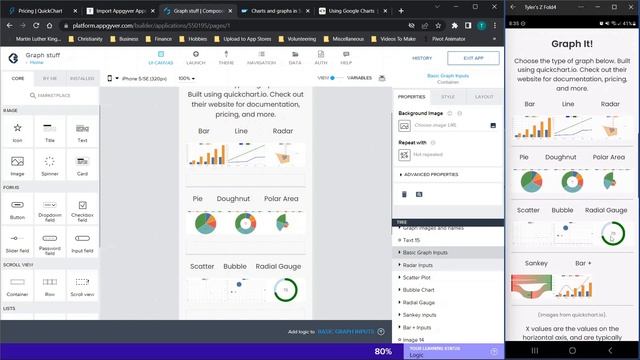The height and width of the screenshot is (360, 640).
Task: Switch to the Using Google Charts browser tab
Action: [x=351, y=11]
